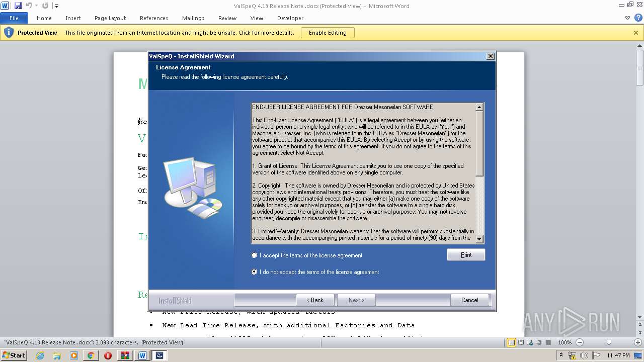This screenshot has height=362, width=644.
Task: Click the network status tray icon
Action: coord(573,355)
